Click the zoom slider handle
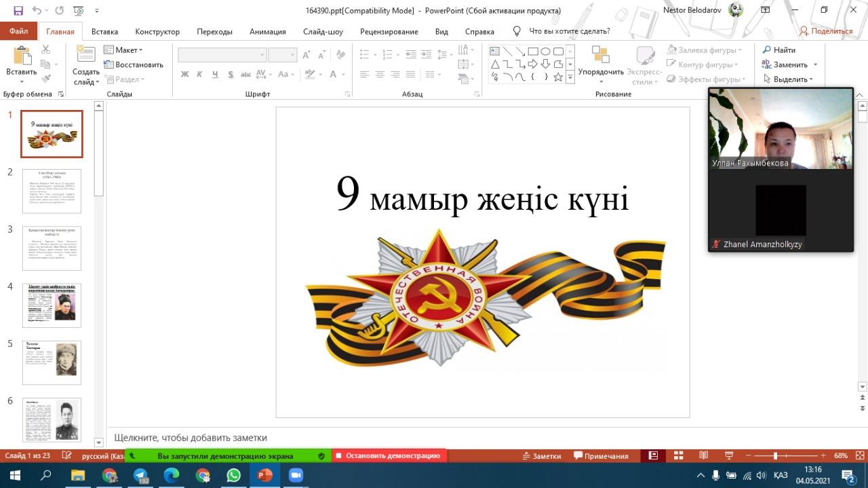The height and width of the screenshot is (488, 868). pyautogui.click(x=775, y=455)
